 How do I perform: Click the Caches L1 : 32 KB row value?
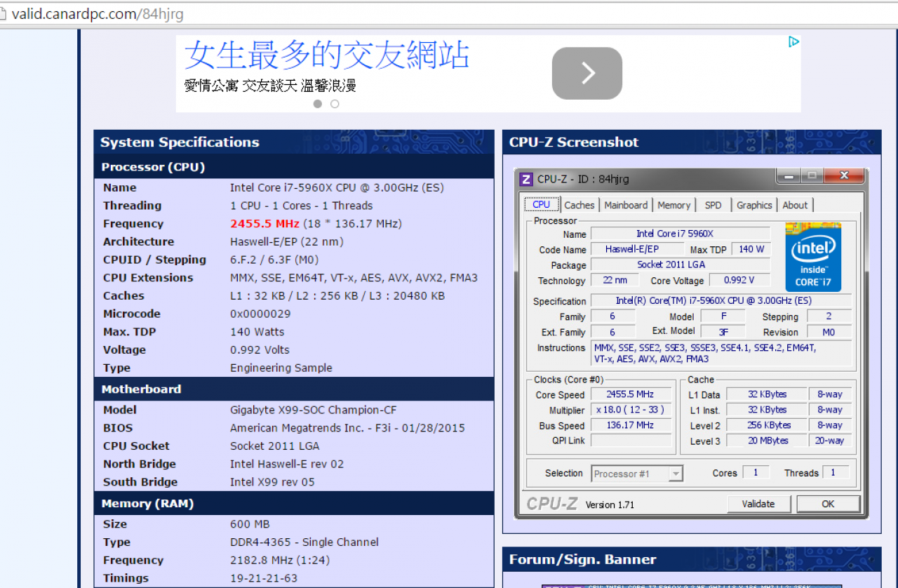pos(337,296)
